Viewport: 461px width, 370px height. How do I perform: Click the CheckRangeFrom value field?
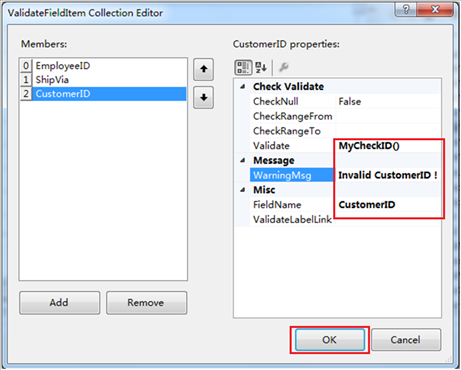[388, 116]
